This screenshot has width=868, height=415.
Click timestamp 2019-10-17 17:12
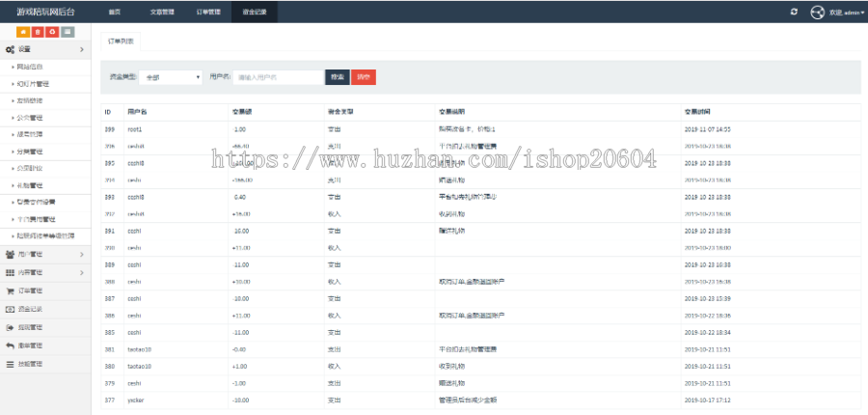click(707, 400)
